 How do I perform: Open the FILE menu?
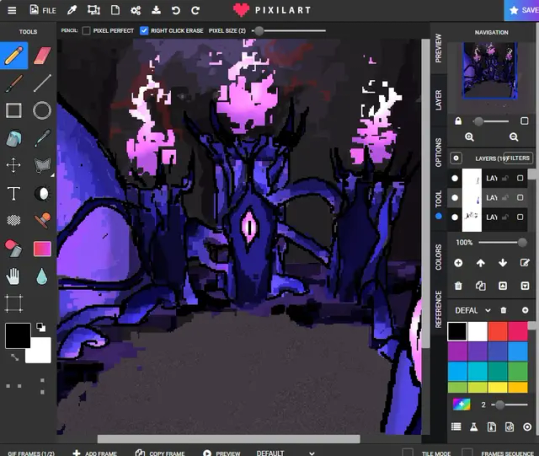(x=43, y=10)
